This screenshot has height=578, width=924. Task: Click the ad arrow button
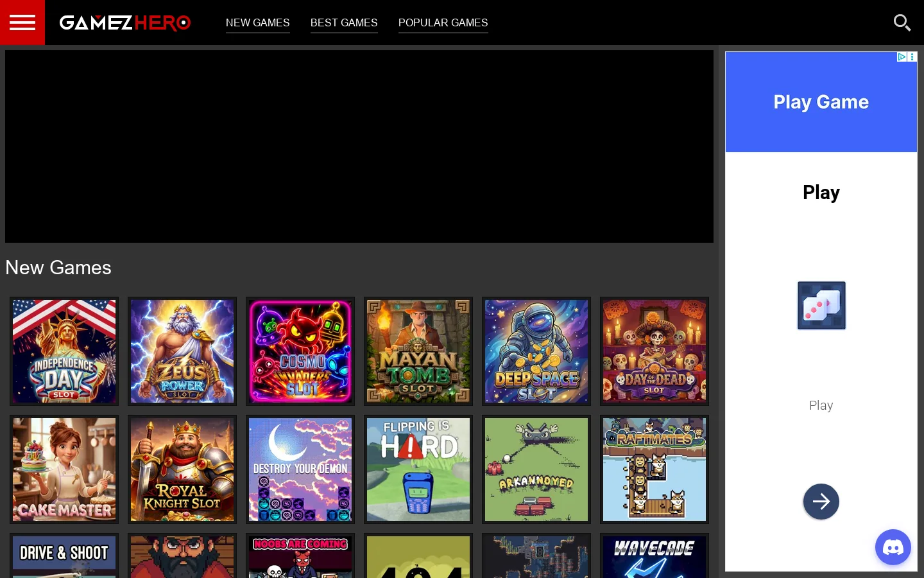(821, 502)
